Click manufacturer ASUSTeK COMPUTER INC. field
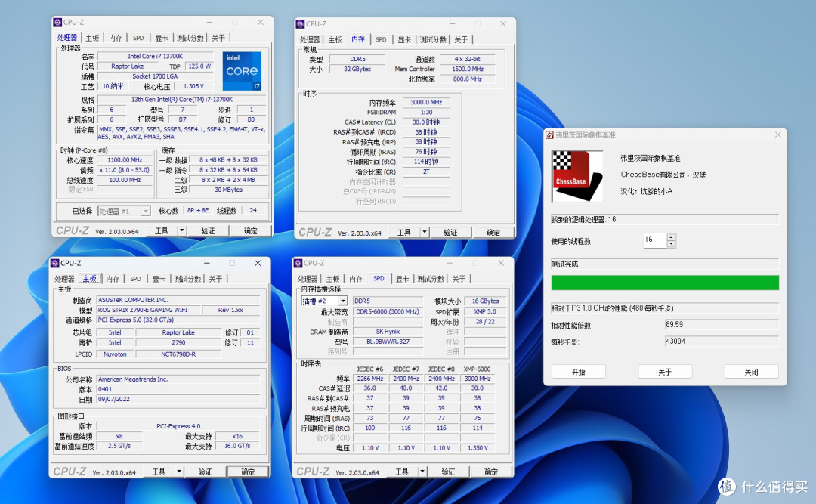The image size is (816, 504). (178, 300)
